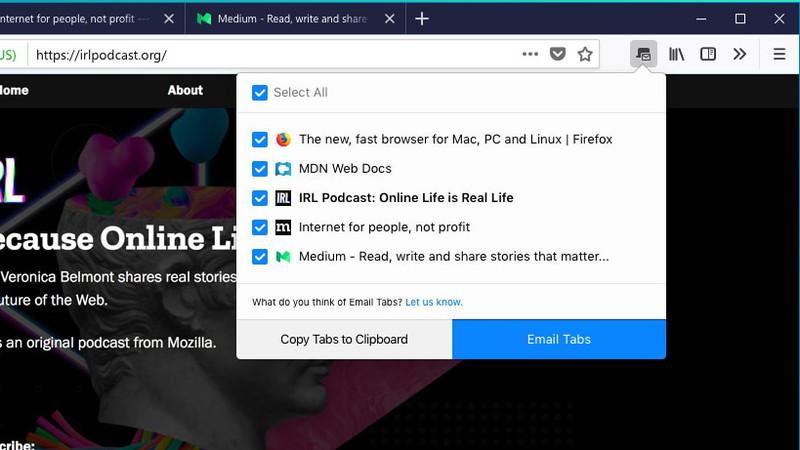Uncheck the IRL Podcast checkbox

260,198
